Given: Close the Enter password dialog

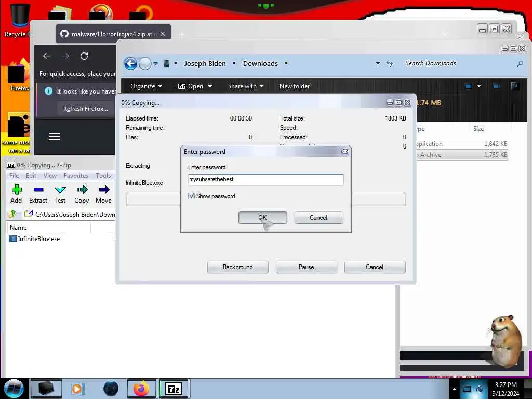Looking at the screenshot, I should pyautogui.click(x=345, y=152).
